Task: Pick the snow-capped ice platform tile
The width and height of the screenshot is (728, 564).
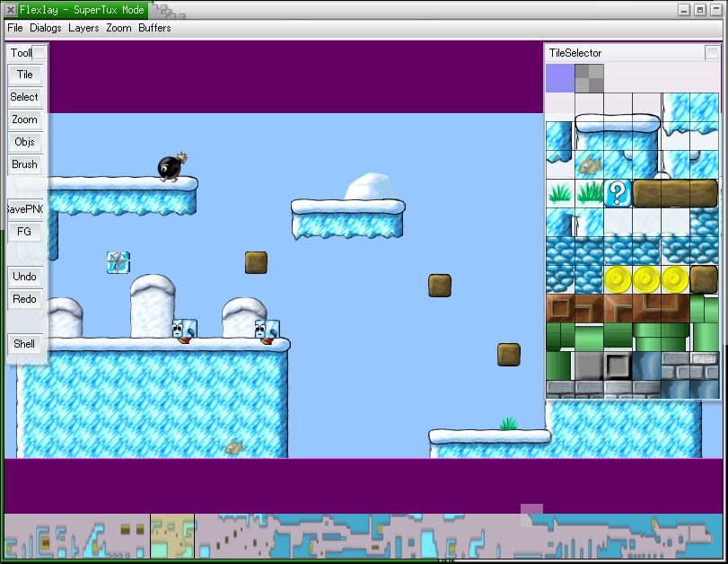Action: [618, 136]
